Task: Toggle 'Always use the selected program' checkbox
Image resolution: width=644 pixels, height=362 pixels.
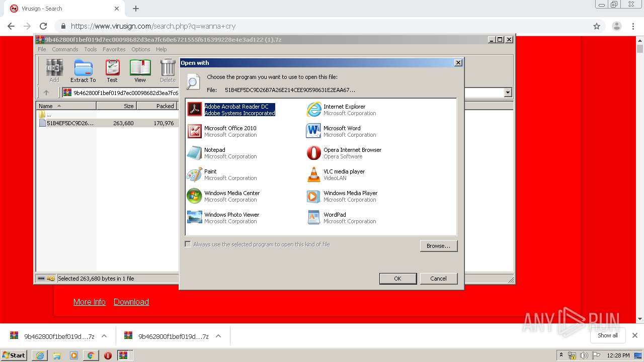Action: pos(188,244)
